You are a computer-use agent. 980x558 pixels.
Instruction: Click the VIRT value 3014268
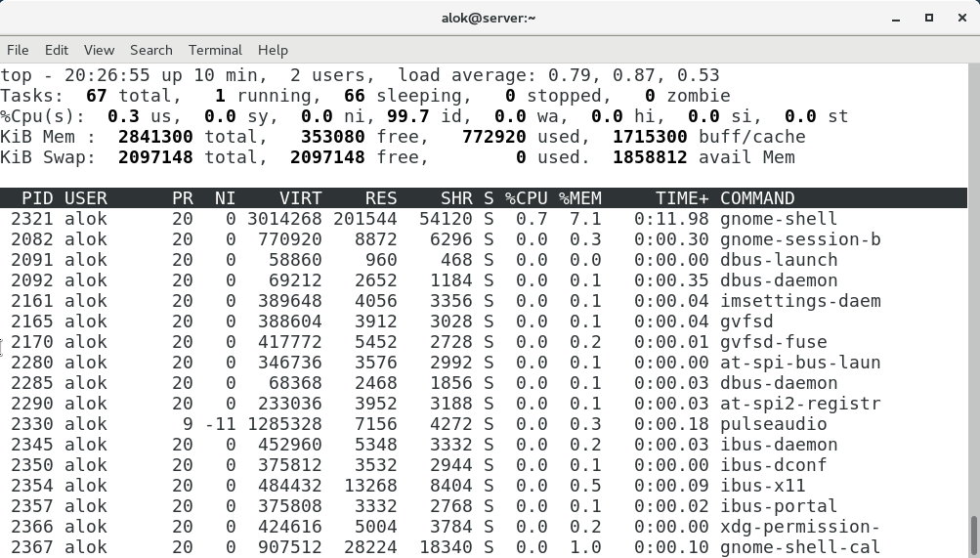284,219
